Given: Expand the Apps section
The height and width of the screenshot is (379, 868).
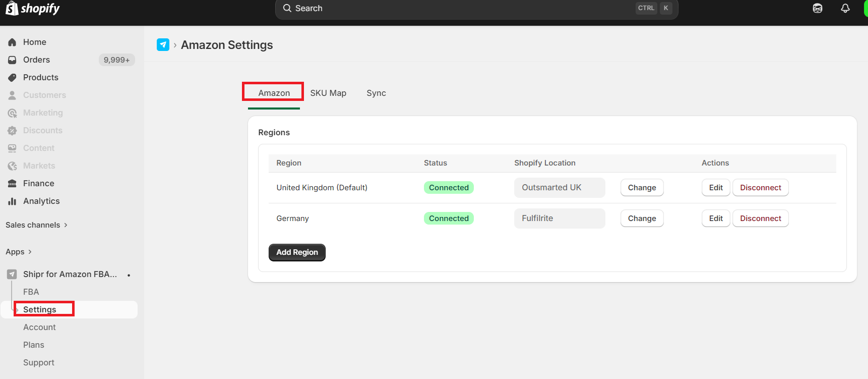Looking at the screenshot, I should coord(19,252).
